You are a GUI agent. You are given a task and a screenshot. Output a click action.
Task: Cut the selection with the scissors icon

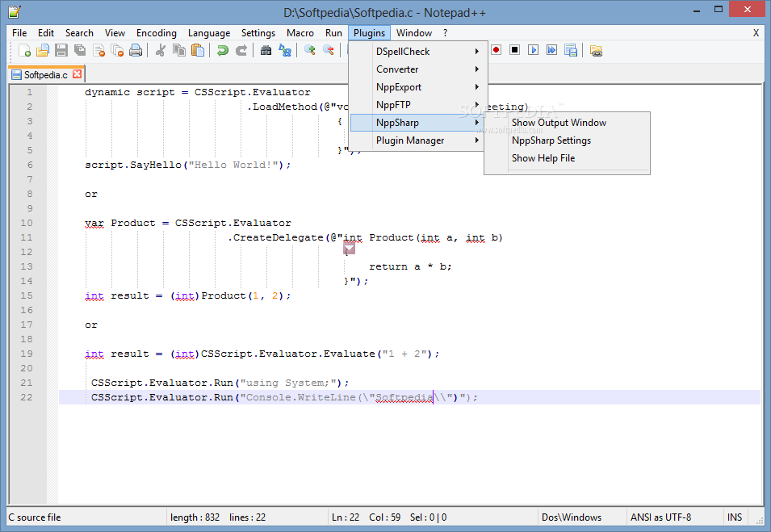(161, 50)
